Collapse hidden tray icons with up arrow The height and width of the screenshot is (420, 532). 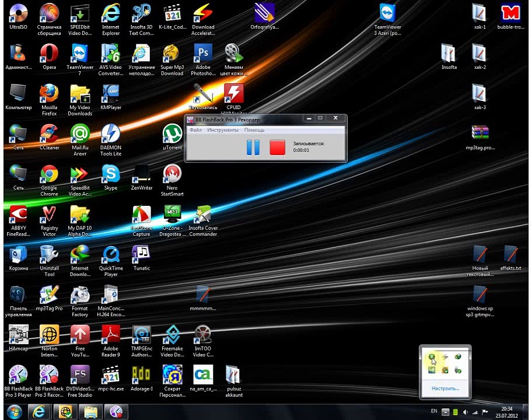[446, 412]
